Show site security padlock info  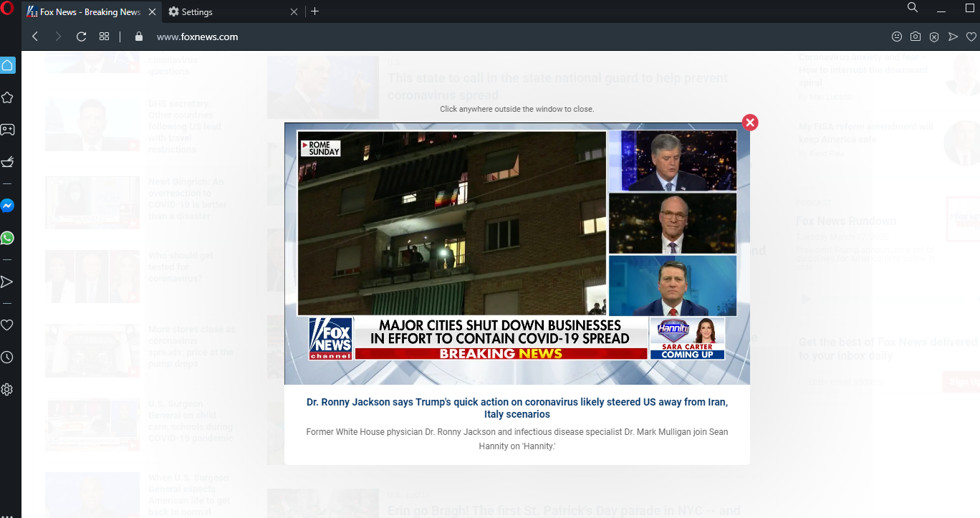[x=139, y=37]
